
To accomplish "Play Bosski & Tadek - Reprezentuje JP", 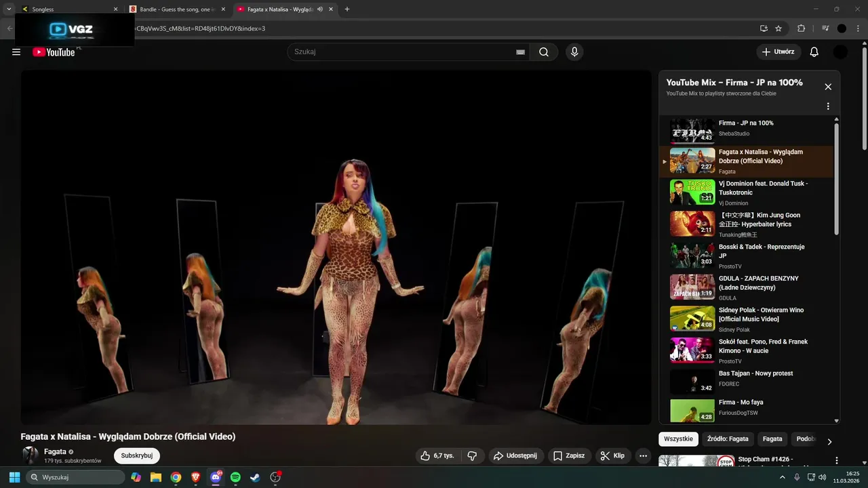I will click(746, 256).
